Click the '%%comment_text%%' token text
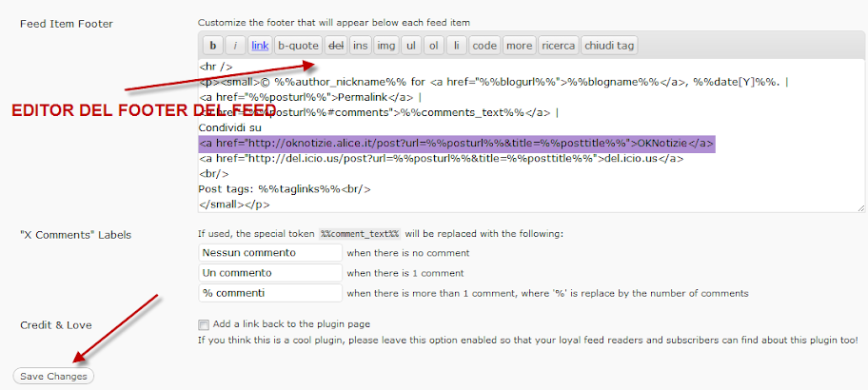Viewport: 868px width, 390px height. click(x=360, y=233)
